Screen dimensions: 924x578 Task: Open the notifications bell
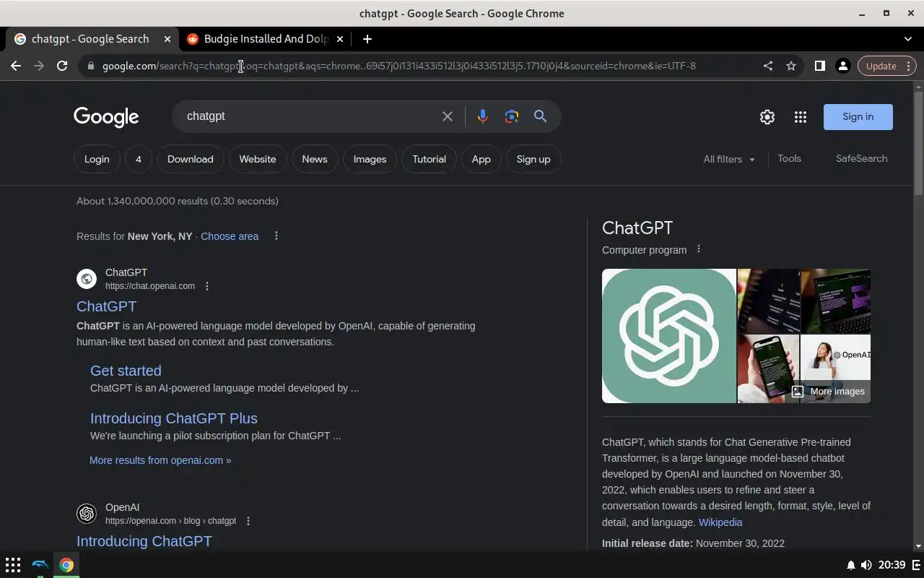click(x=851, y=565)
